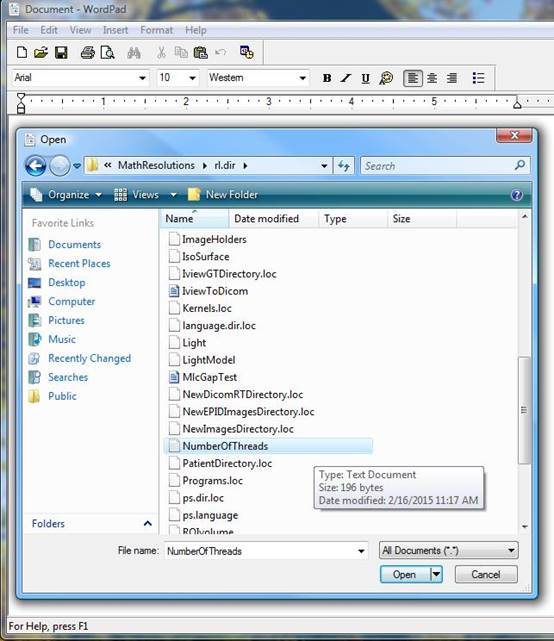Open Print Preview from the toolbar
Image resolution: width=554 pixels, height=641 pixels.
click(x=108, y=52)
